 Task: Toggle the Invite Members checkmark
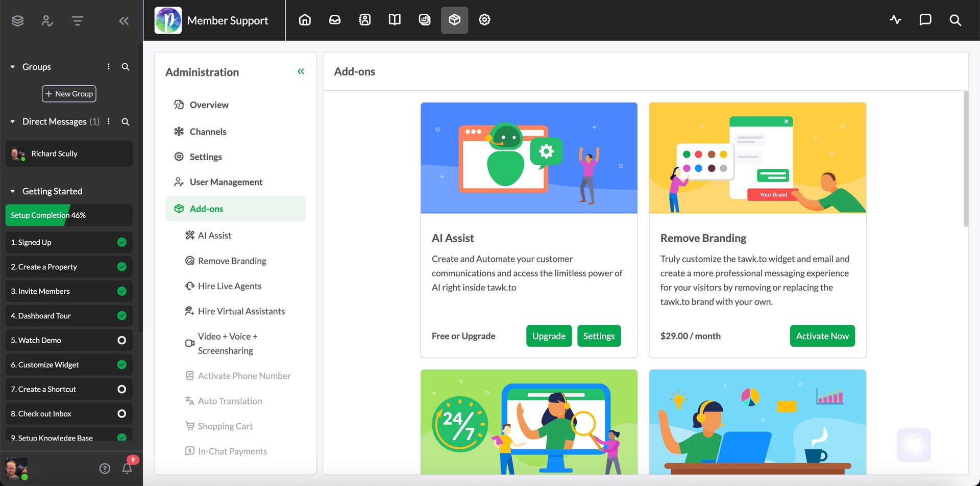click(122, 291)
